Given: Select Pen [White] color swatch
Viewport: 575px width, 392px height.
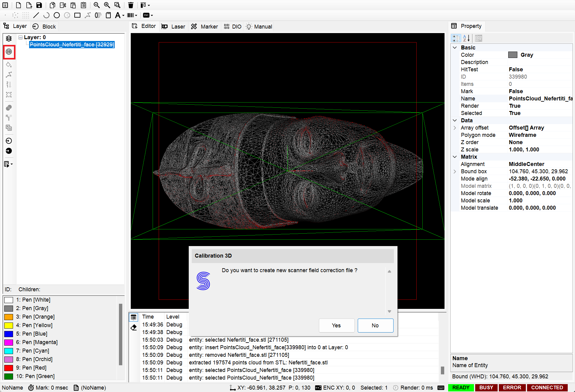Looking at the screenshot, I should tap(8, 300).
